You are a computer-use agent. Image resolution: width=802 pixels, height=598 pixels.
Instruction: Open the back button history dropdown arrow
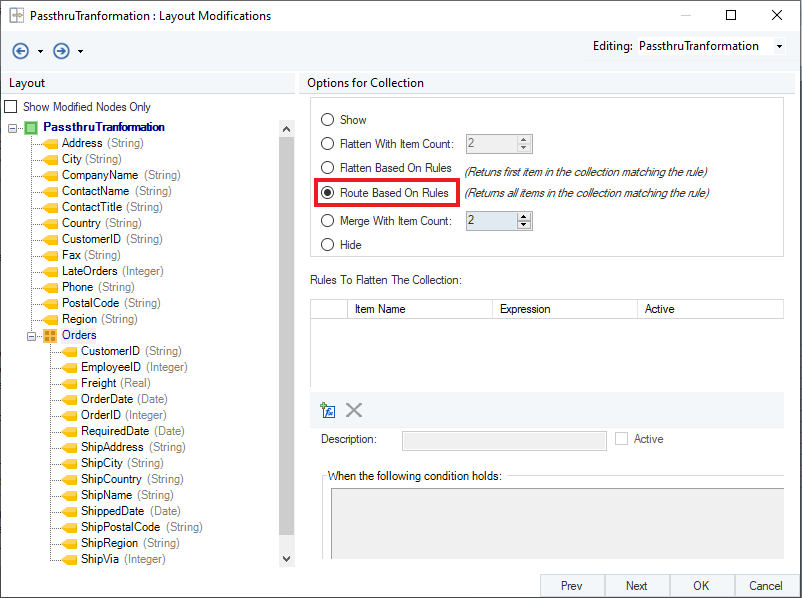[x=40, y=52]
